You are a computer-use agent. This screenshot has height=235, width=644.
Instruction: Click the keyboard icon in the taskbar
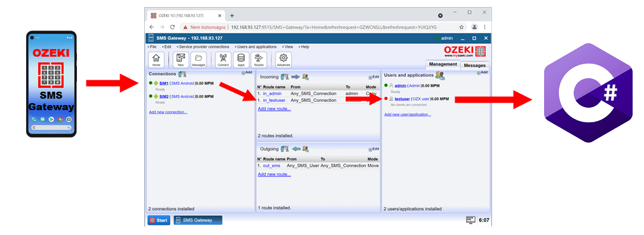[470, 220]
